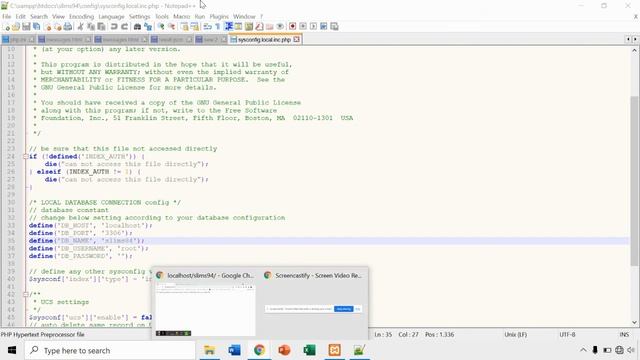Close the sysconfig.local.inc.php tab

(296, 40)
